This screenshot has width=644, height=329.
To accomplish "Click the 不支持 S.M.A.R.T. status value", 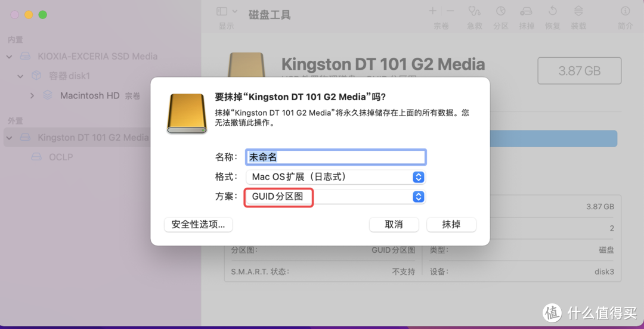I will [404, 272].
